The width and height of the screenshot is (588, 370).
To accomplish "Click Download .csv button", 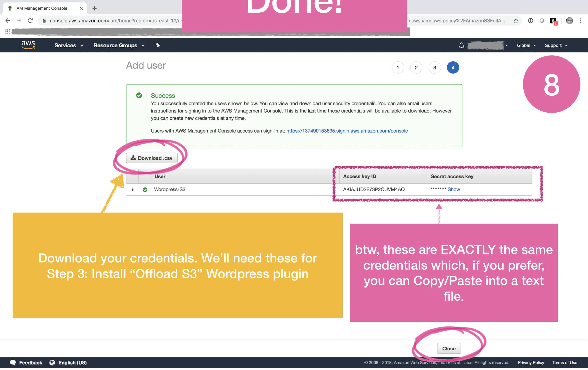I will [x=152, y=158].
